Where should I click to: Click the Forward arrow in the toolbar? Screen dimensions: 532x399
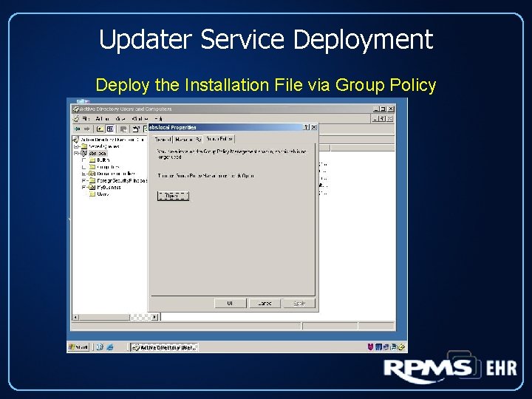click(x=87, y=129)
